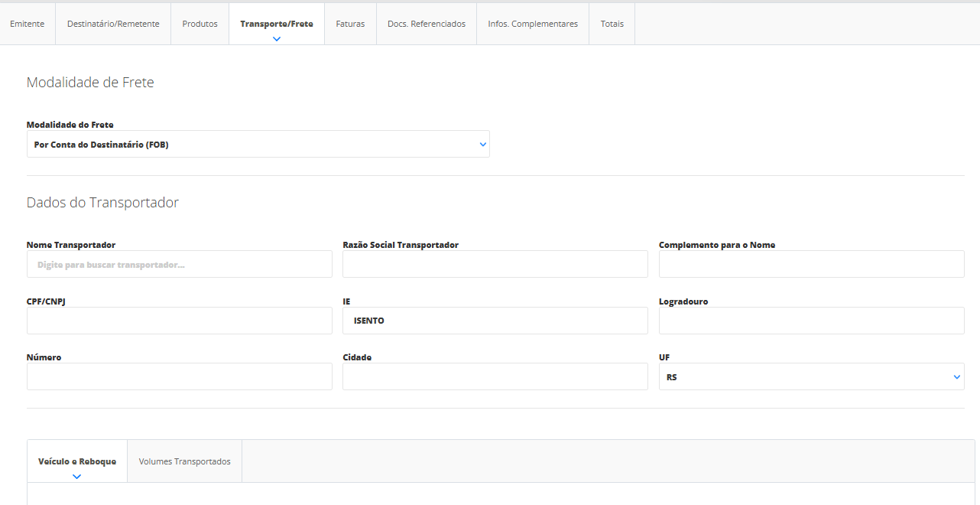
Task: Open the UF state dropdown
Action: pyautogui.click(x=811, y=376)
